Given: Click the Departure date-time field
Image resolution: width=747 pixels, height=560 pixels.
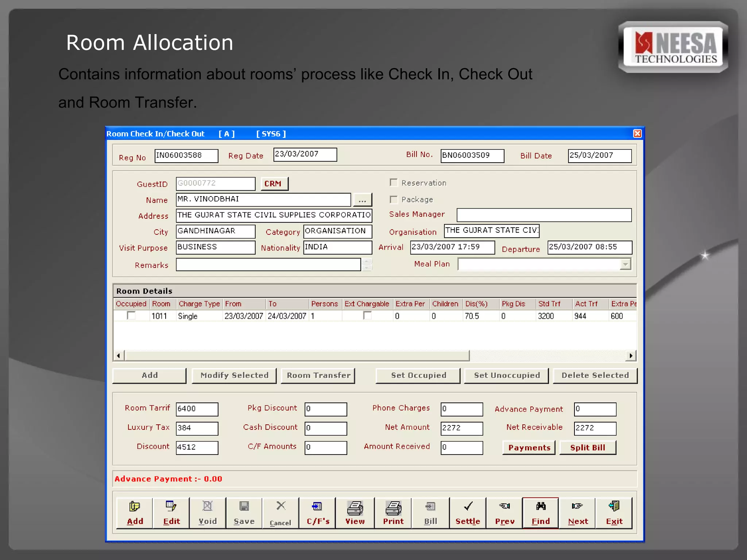Looking at the screenshot, I should 590,247.
